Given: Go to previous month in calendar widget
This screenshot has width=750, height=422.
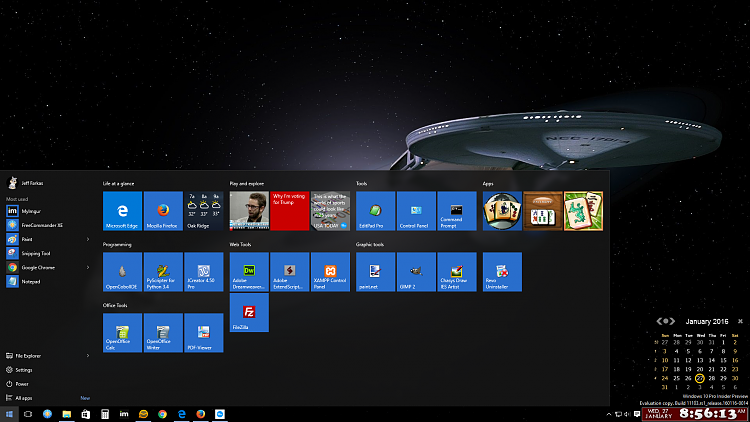Looking at the screenshot, I should (x=660, y=321).
